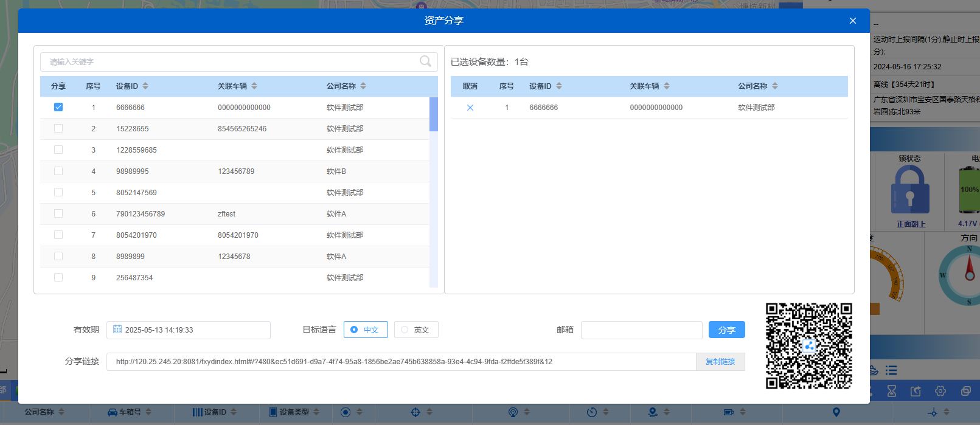Close the 资产分享 dialog

tap(853, 21)
